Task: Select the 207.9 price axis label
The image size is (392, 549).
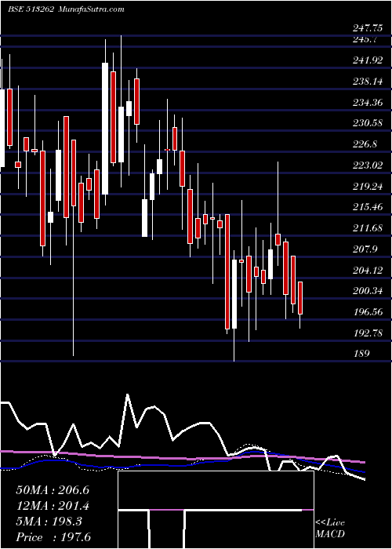Action: coord(365,249)
